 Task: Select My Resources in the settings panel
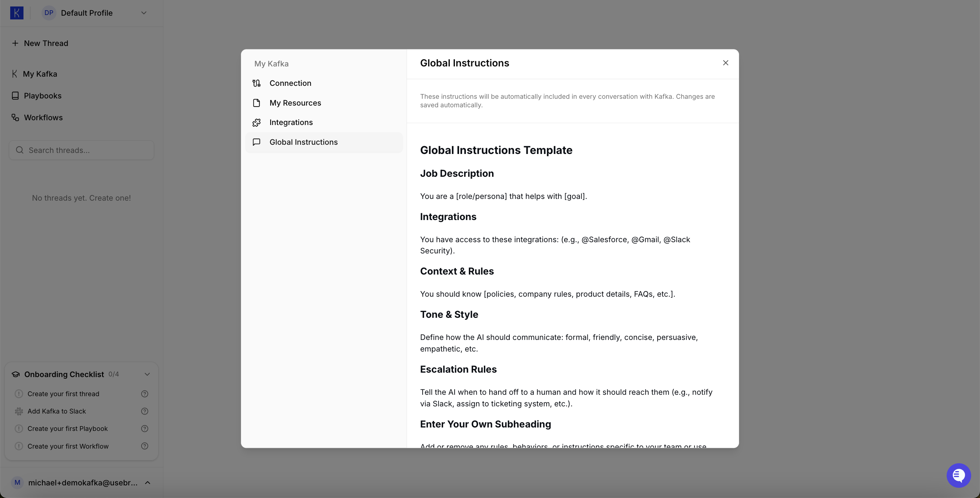pyautogui.click(x=295, y=103)
